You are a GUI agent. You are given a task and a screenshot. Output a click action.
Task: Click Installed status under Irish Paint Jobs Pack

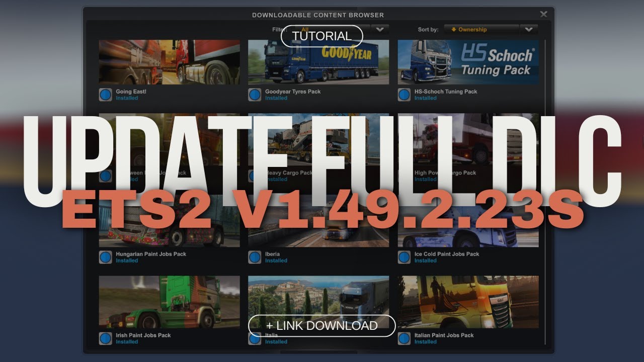[x=127, y=342]
